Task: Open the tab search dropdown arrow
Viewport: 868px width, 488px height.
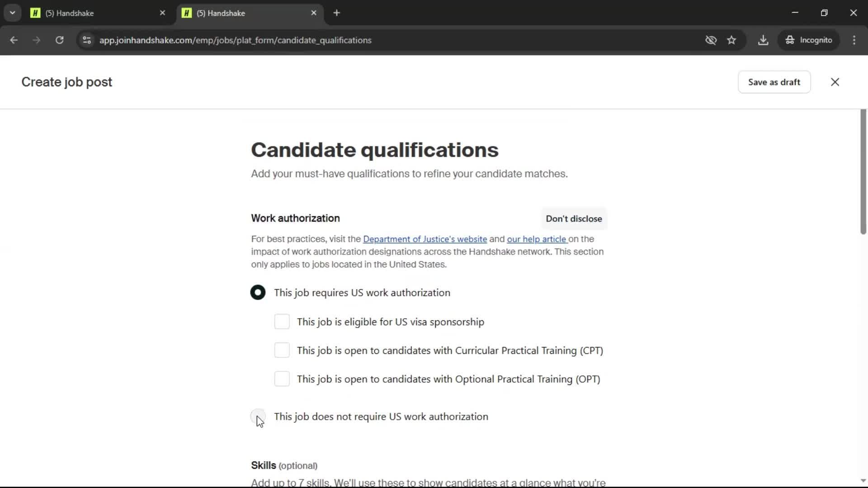Action: pos(12,13)
